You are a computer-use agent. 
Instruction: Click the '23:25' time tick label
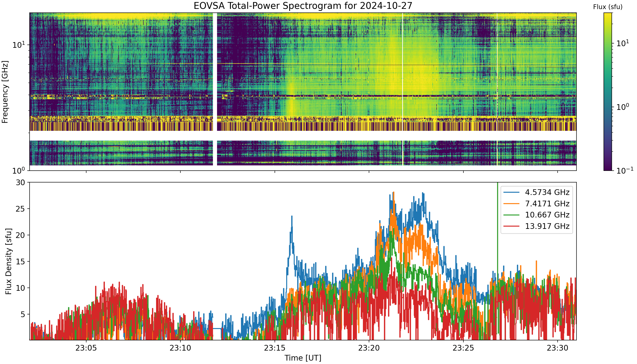click(x=463, y=348)
